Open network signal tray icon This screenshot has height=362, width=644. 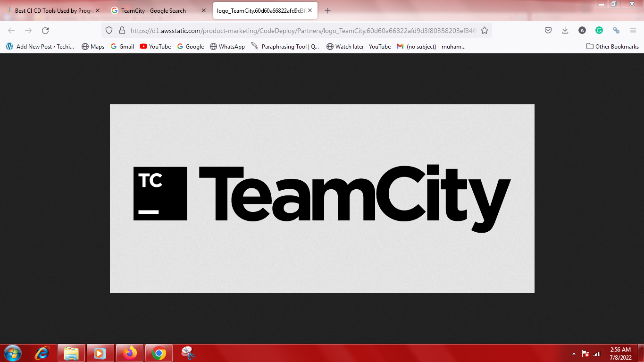tap(597, 354)
